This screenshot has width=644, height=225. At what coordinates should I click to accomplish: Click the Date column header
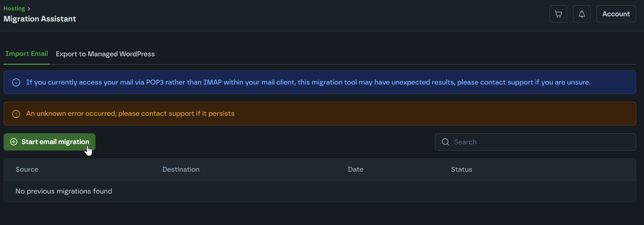[355, 169]
